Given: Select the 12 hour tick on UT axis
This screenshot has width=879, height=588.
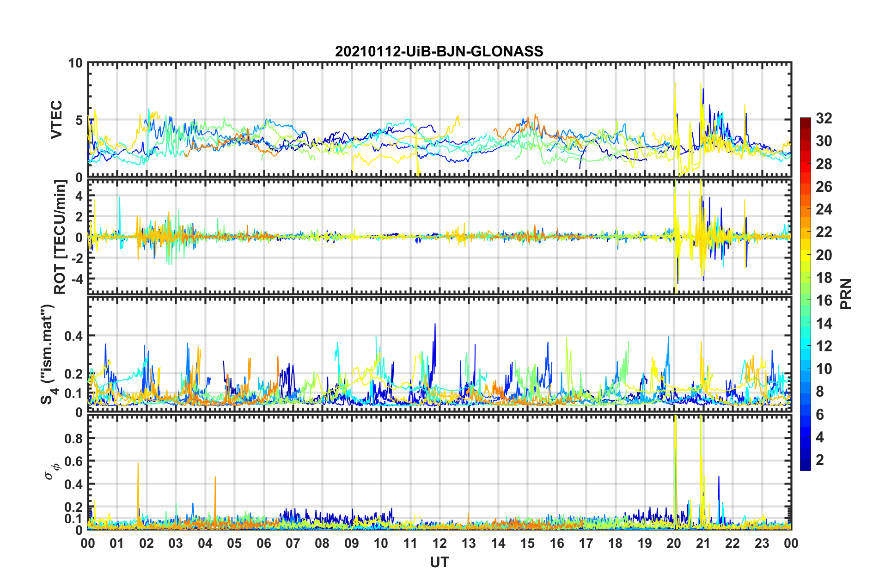Looking at the screenshot, I should coord(439,543).
